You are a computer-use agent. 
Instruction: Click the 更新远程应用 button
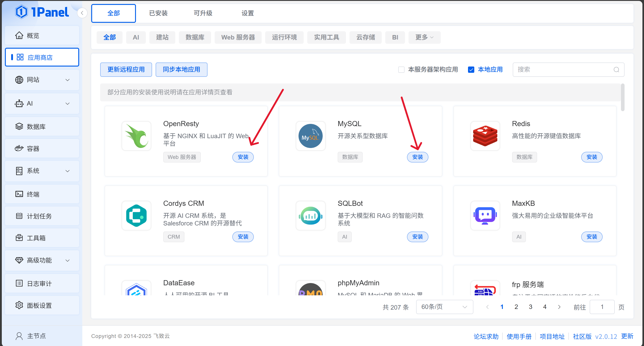click(x=126, y=70)
